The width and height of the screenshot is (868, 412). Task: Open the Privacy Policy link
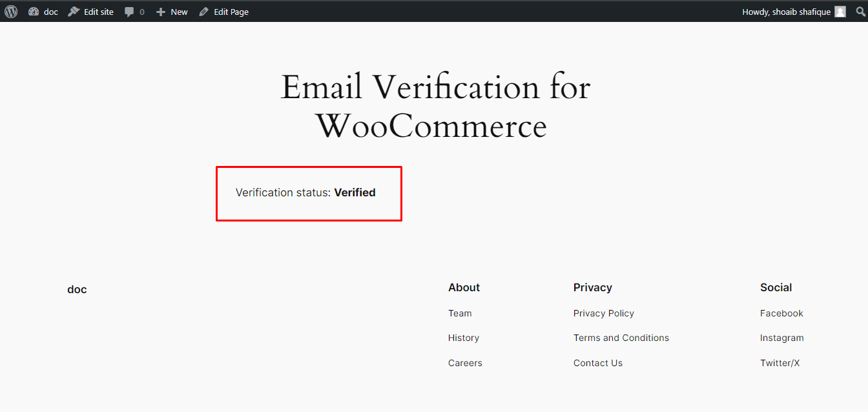point(604,313)
